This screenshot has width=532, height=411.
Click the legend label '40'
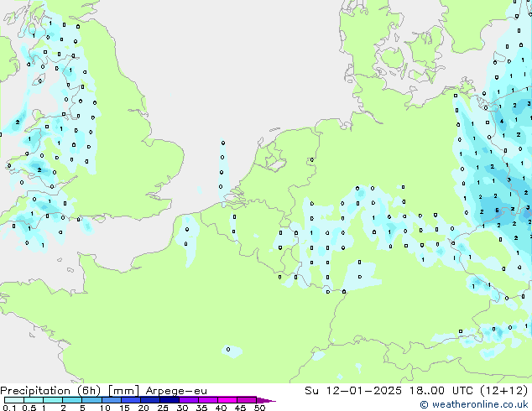coord(221,408)
